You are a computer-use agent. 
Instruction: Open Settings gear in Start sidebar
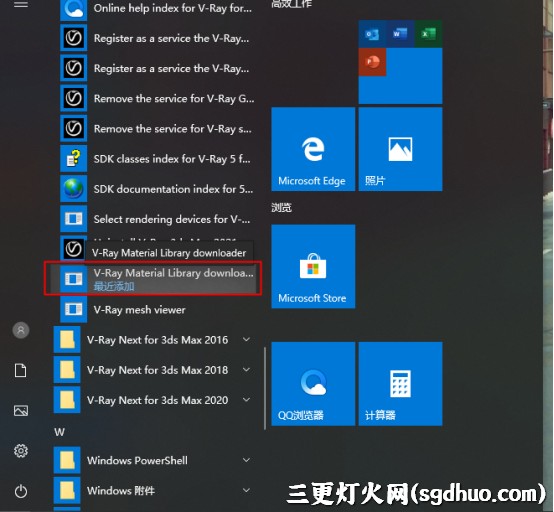[x=21, y=451]
